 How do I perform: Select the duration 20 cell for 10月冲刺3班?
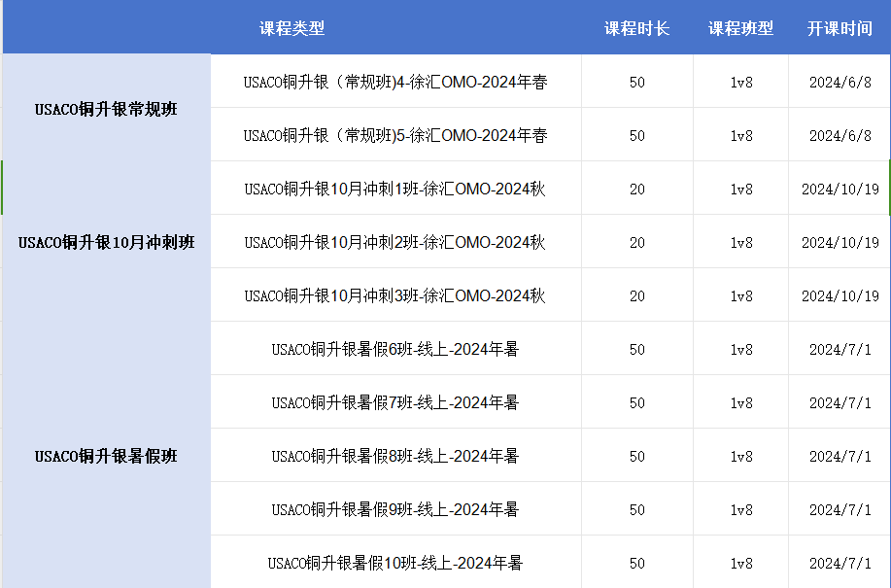[x=636, y=295]
